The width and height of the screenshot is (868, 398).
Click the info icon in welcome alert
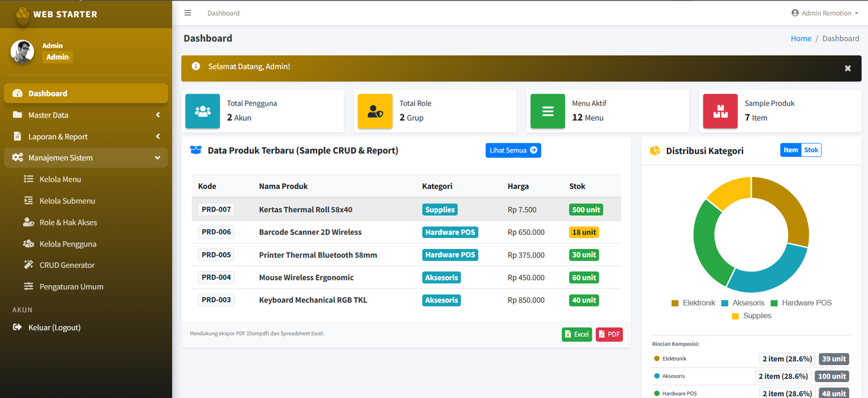tap(196, 66)
